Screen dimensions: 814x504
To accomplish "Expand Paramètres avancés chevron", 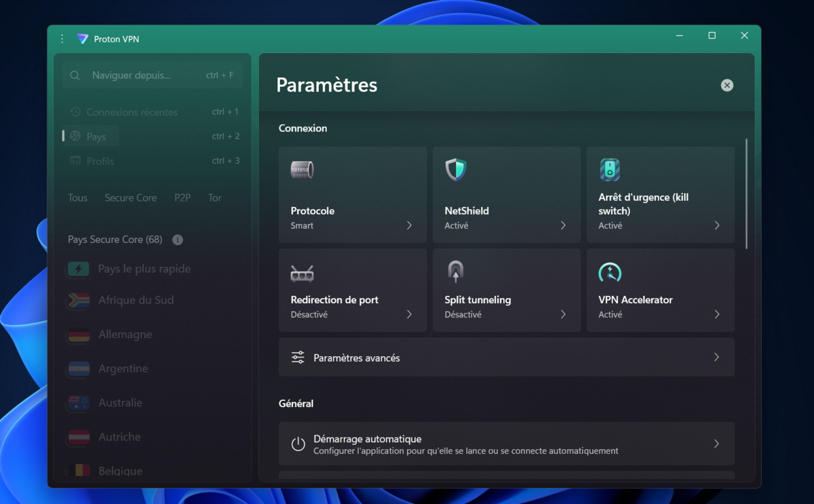I will pyautogui.click(x=716, y=357).
